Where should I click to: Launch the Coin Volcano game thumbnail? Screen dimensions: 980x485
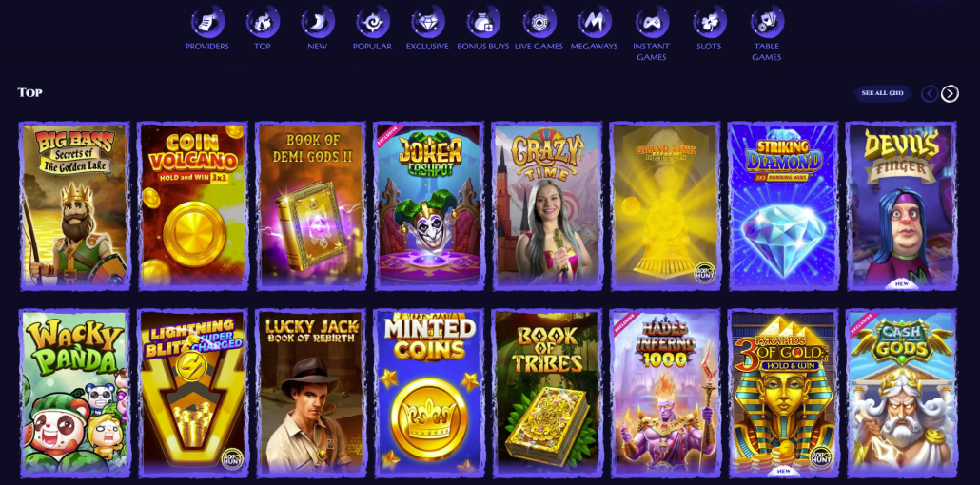193,205
